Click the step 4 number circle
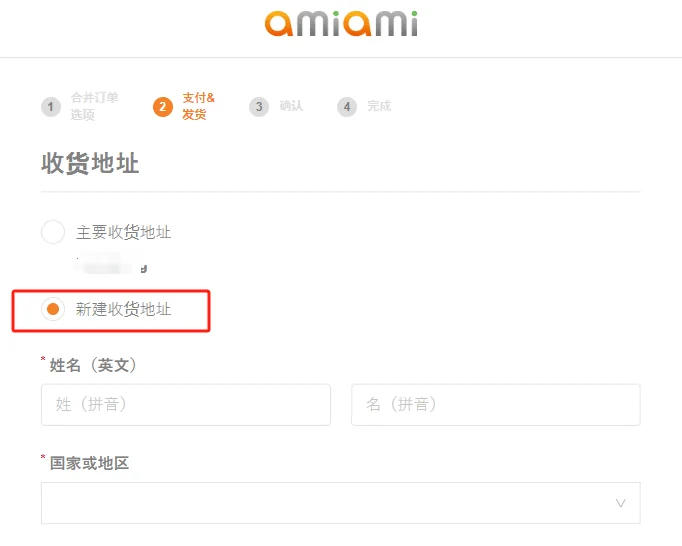The height and width of the screenshot is (546, 682). (347, 107)
